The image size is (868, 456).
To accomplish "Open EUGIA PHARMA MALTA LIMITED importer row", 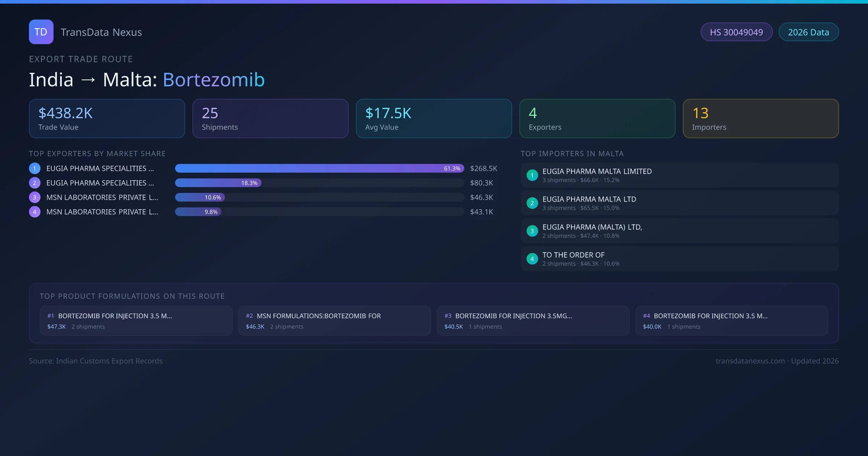I will click(x=679, y=175).
